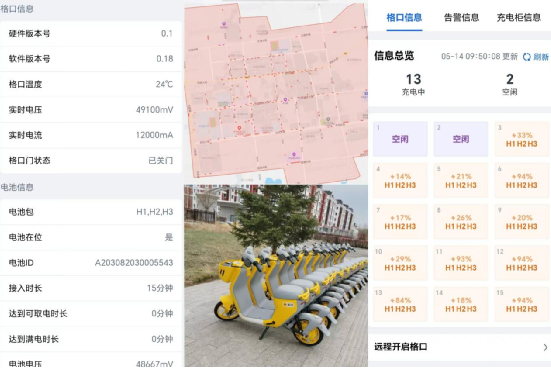
Task: Open slot 8 charging at 26%
Action: [x=461, y=222]
